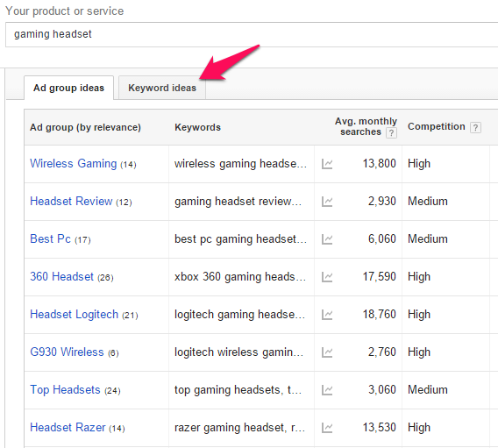This screenshot has height=448, width=498.
Task: Select the Ad group ideas tab
Action: [x=68, y=88]
